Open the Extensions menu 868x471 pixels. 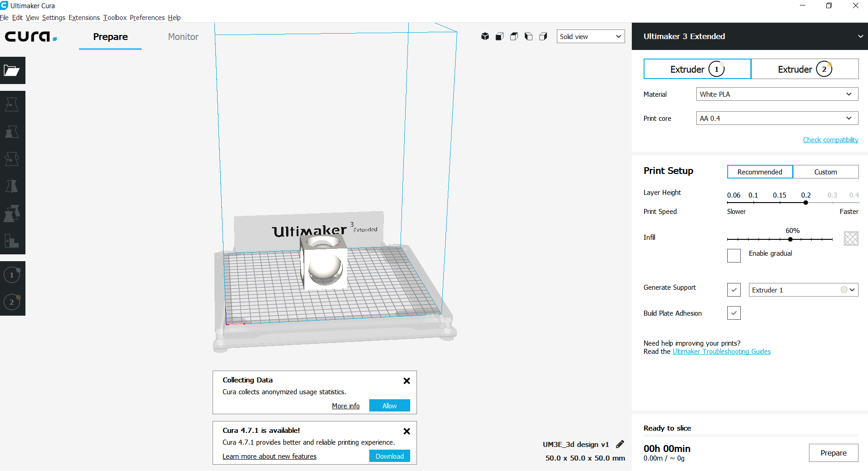84,18
